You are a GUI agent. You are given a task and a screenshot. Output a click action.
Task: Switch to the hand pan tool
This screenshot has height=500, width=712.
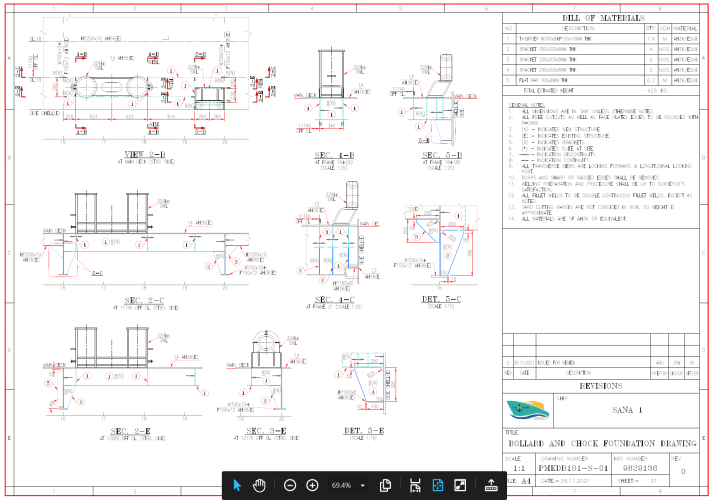tap(259, 485)
